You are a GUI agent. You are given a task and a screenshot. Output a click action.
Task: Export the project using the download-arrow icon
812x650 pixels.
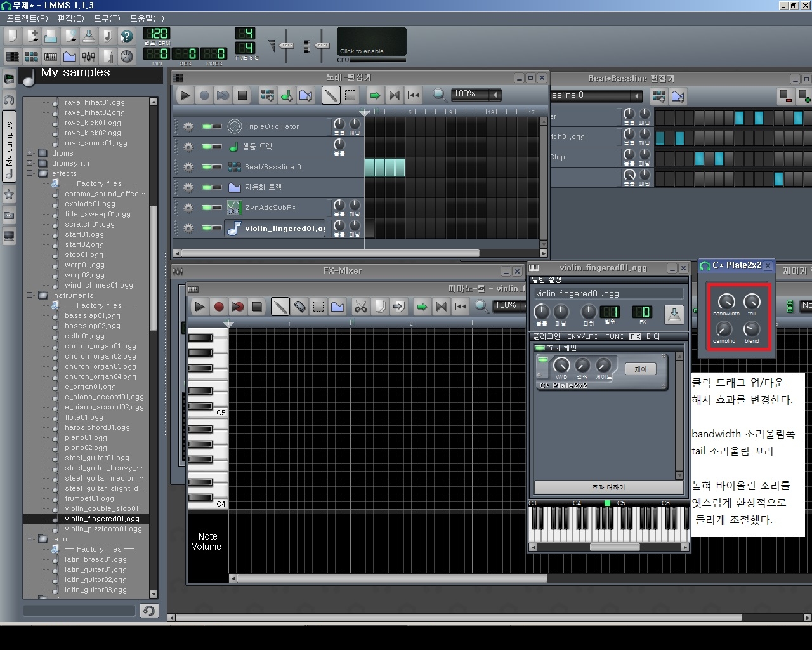(x=89, y=36)
